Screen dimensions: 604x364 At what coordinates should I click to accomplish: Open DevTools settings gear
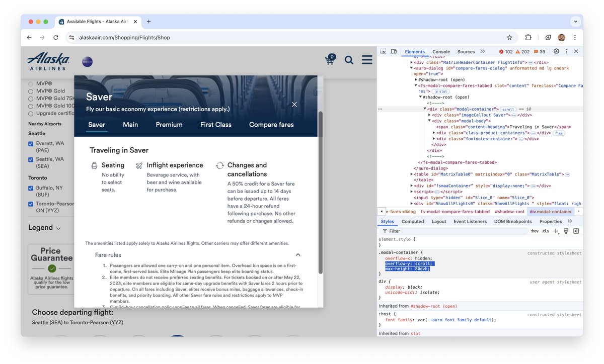556,51
